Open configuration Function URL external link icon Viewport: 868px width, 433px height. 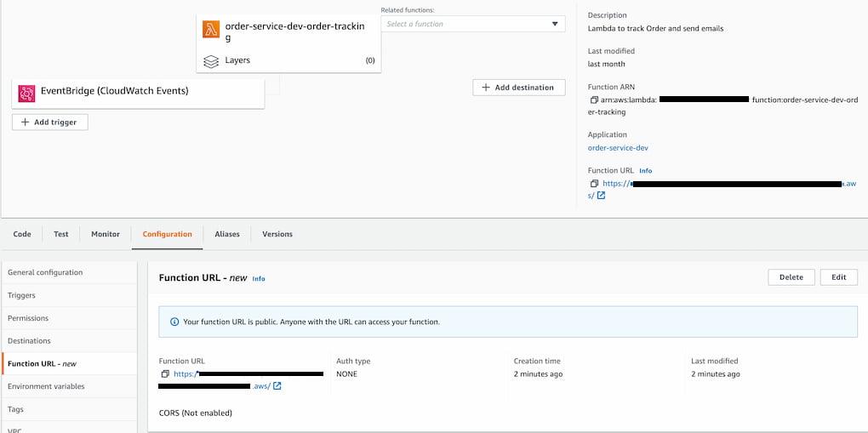coord(277,386)
